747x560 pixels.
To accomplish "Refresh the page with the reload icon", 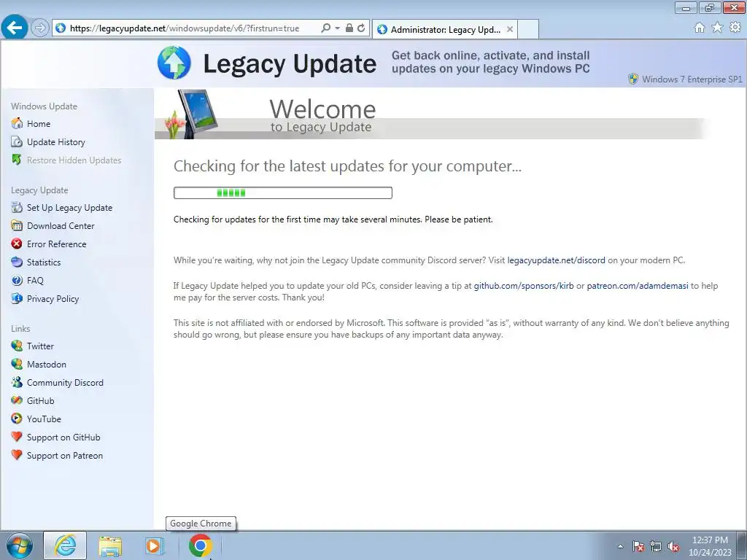I will [x=362, y=28].
